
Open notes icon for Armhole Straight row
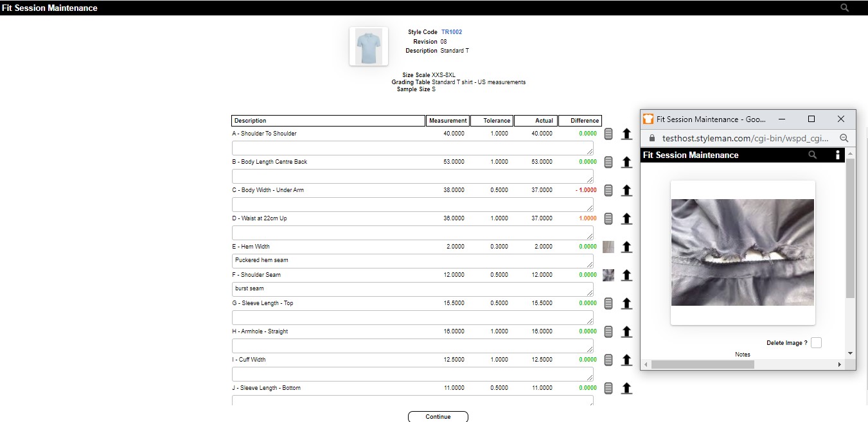[x=608, y=331]
